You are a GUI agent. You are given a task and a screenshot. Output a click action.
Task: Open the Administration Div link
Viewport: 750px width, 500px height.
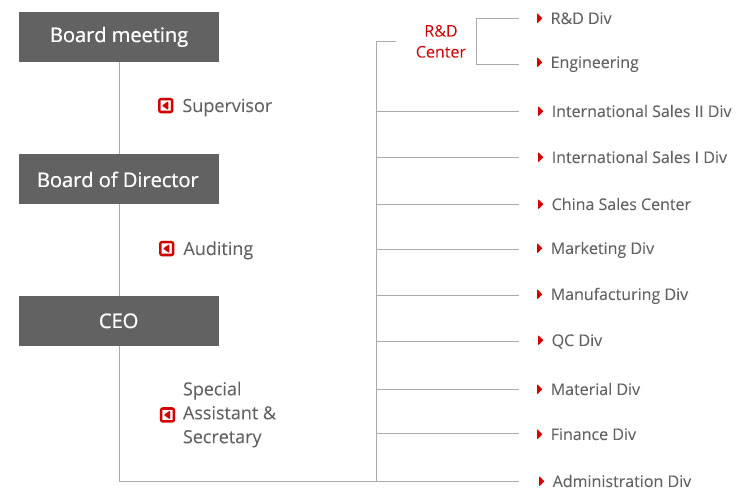(x=621, y=482)
